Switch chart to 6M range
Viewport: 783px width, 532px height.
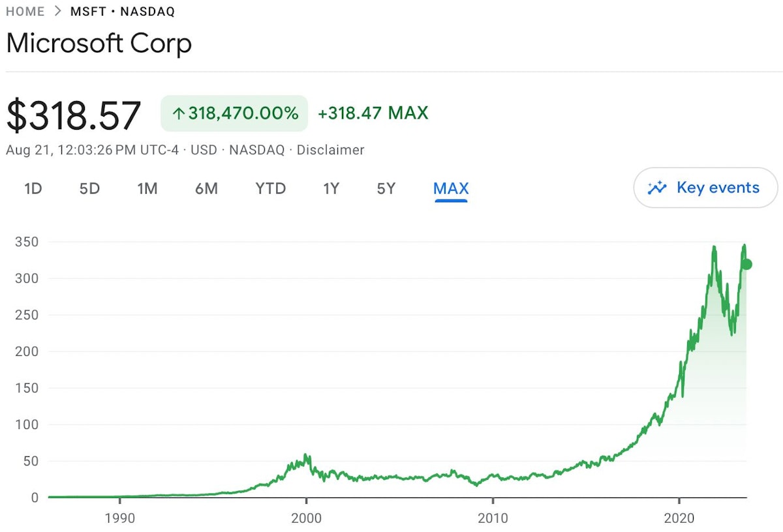[206, 189]
